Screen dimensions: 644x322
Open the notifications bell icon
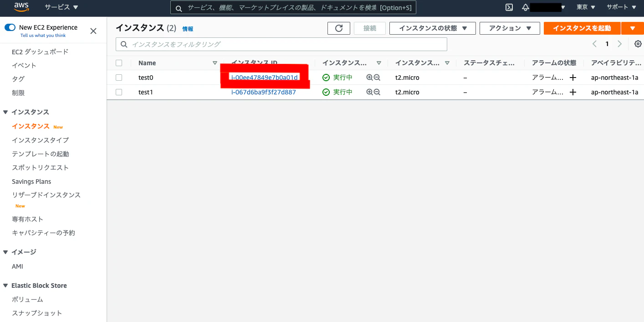[526, 7]
